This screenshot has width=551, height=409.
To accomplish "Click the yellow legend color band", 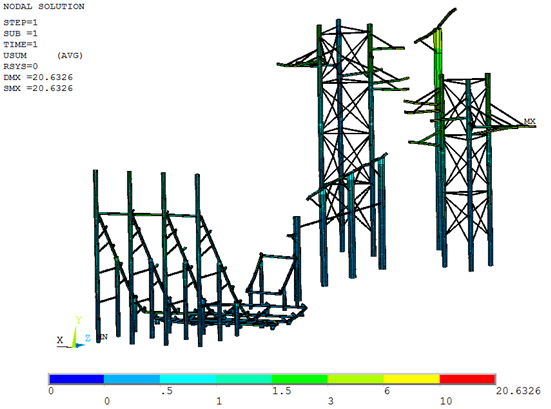I will tap(411, 379).
